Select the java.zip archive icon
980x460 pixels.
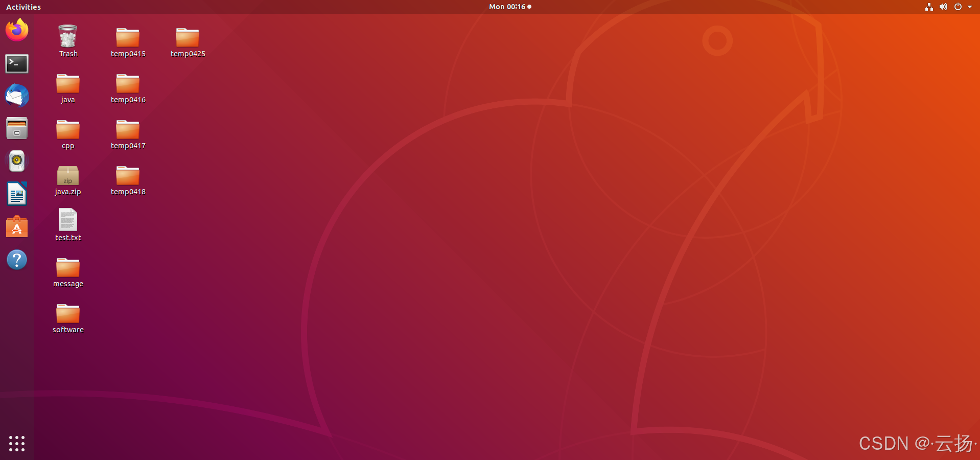tap(68, 175)
